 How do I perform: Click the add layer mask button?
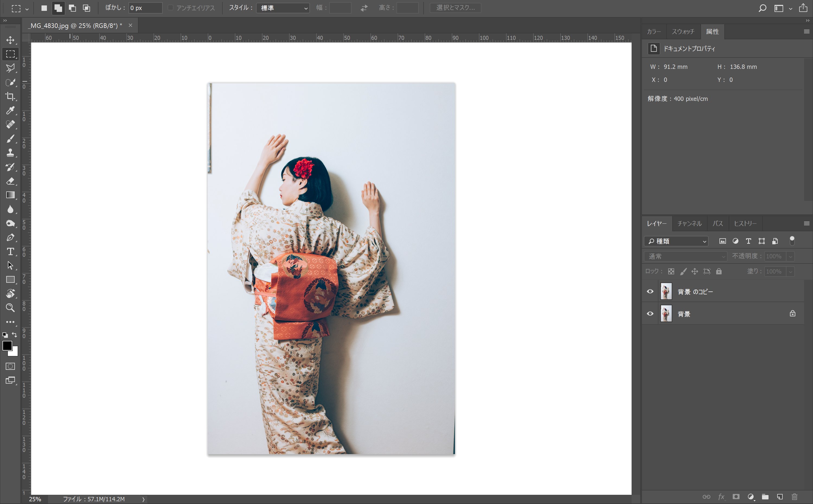736,497
